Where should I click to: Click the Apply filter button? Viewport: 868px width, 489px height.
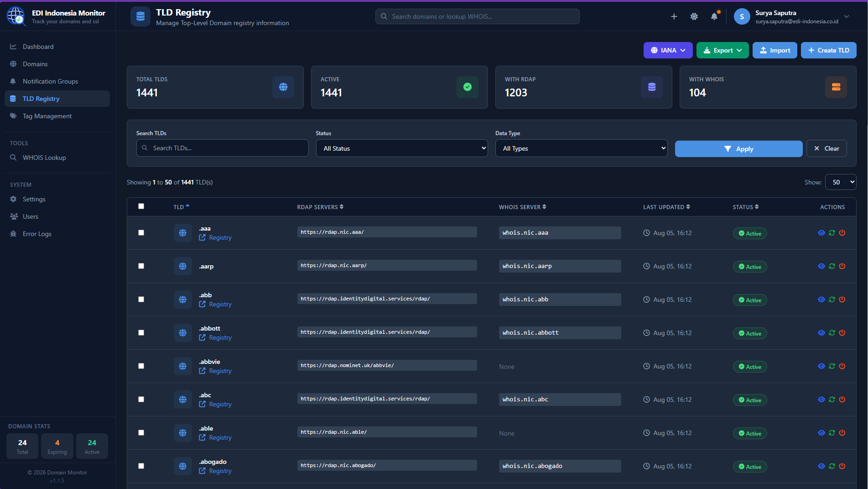pos(738,149)
